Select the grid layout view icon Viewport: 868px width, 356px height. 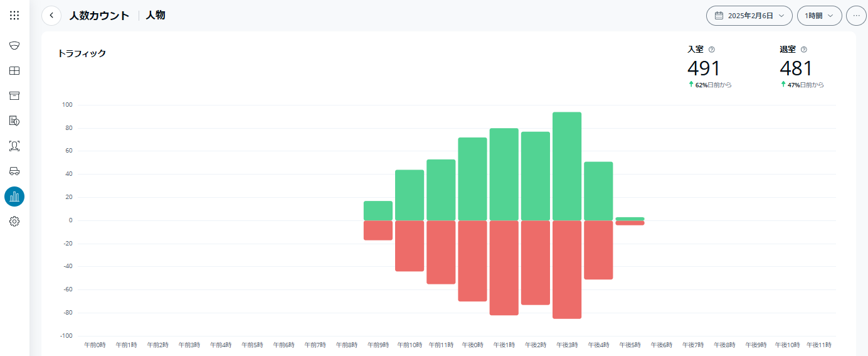[14, 71]
